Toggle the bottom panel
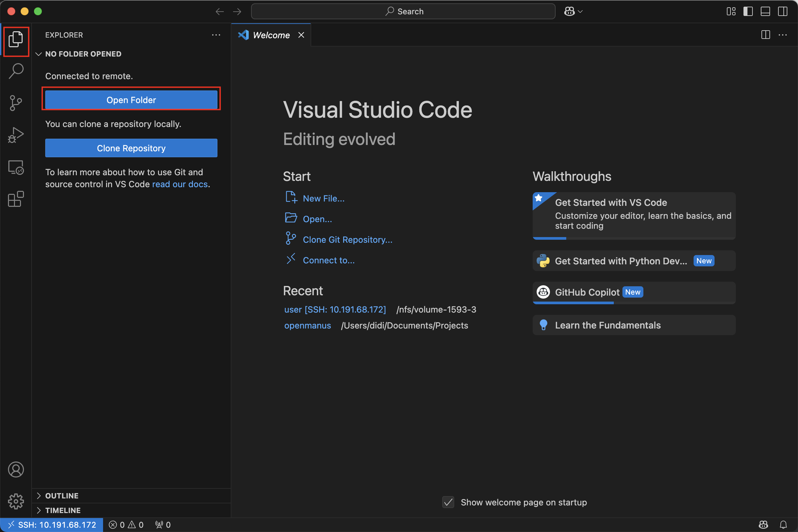 [765, 12]
